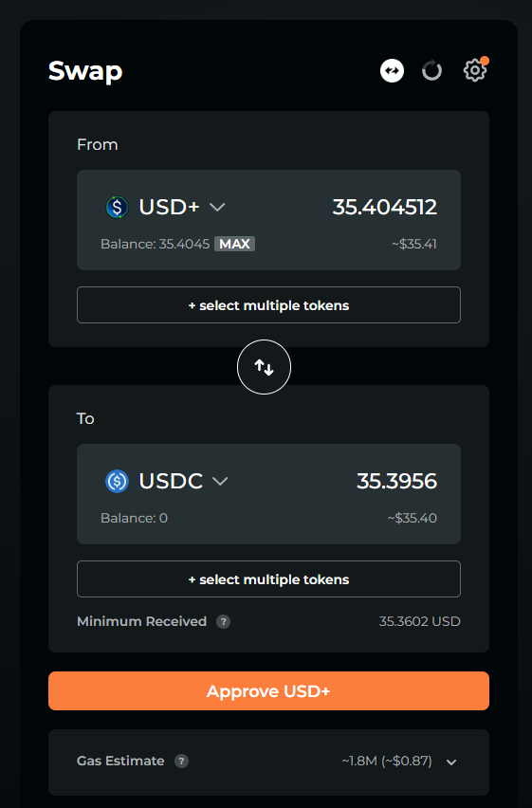Click the USDC Balance: 0 text
The height and width of the screenshot is (808, 532).
pyautogui.click(x=134, y=518)
